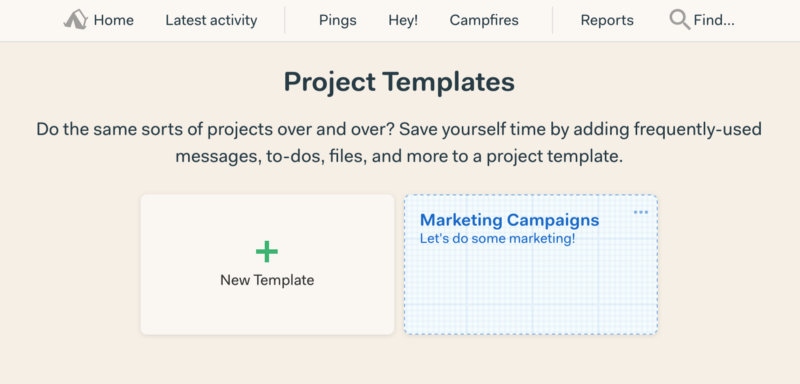Click the Basecamp tent logo icon
This screenshot has height=384, width=800.
76,20
